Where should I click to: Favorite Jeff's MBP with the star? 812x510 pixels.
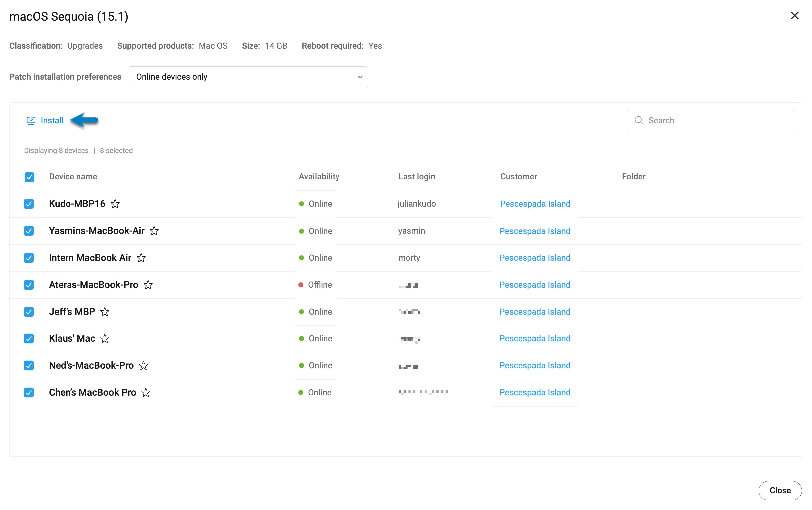(x=105, y=312)
